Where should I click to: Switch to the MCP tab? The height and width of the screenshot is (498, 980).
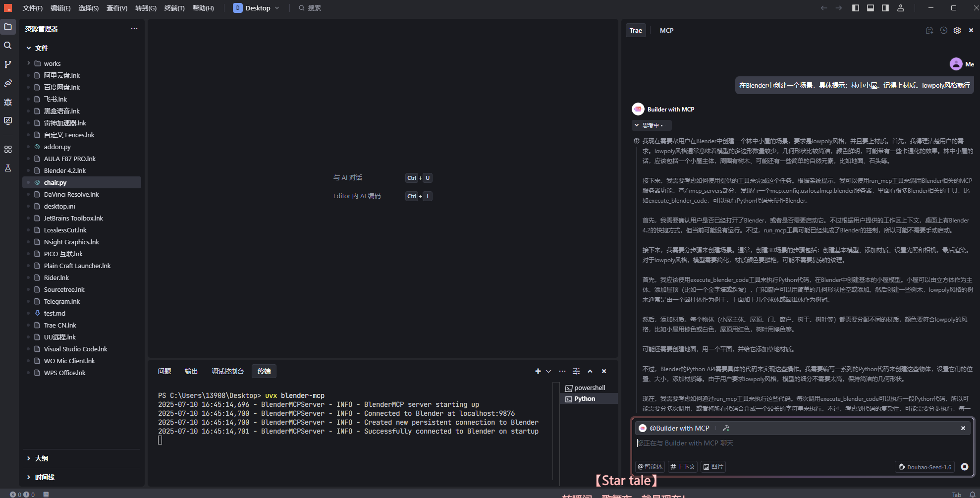(666, 30)
